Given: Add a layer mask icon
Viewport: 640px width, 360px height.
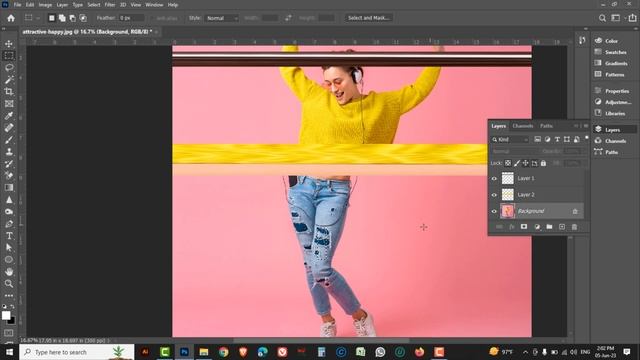Looking at the screenshot, I should coord(524,227).
